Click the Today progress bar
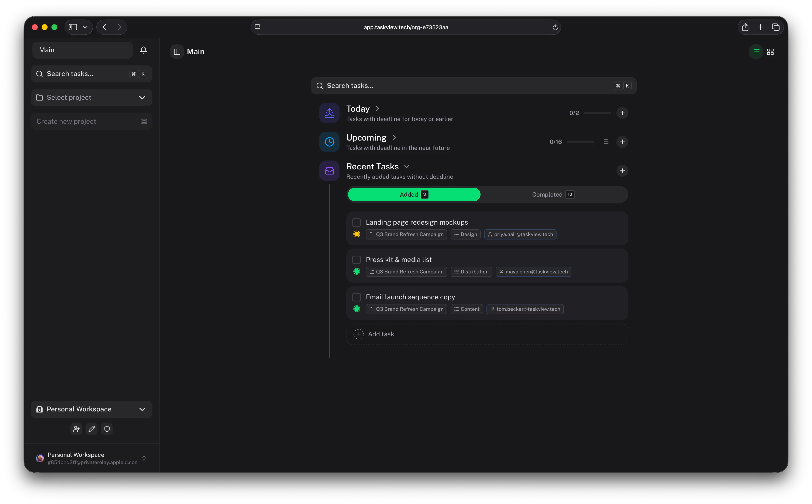The image size is (812, 504). point(597,113)
